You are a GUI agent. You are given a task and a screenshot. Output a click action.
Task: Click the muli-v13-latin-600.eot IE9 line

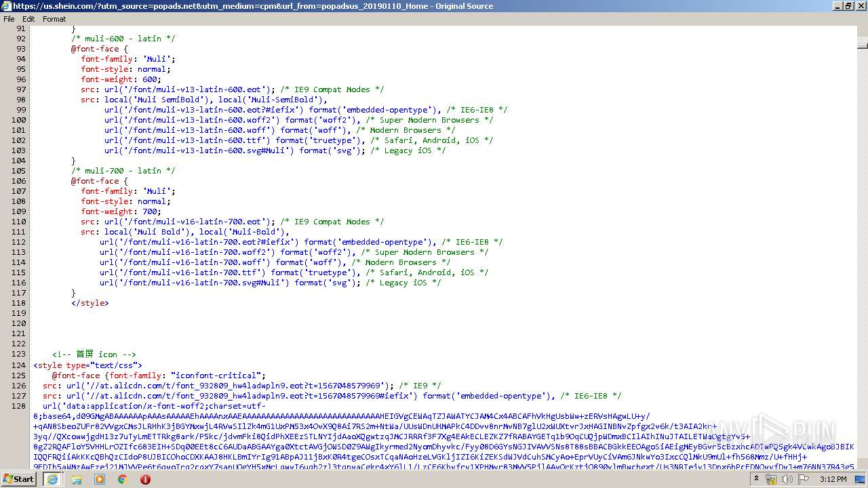[233, 89]
